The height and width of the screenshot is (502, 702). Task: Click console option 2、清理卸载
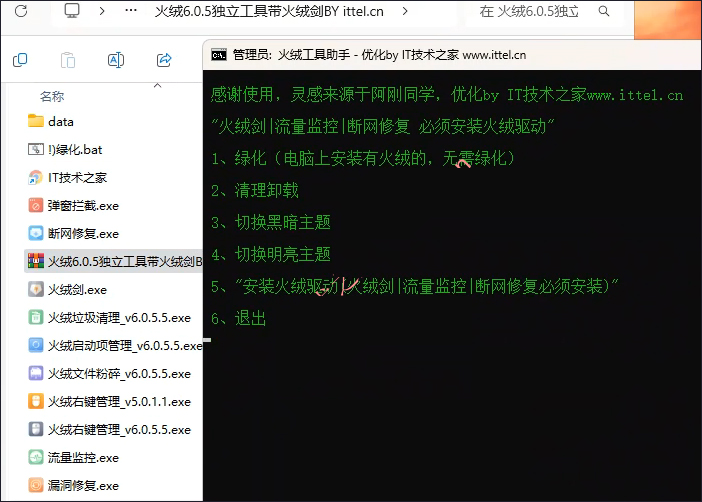coord(255,191)
